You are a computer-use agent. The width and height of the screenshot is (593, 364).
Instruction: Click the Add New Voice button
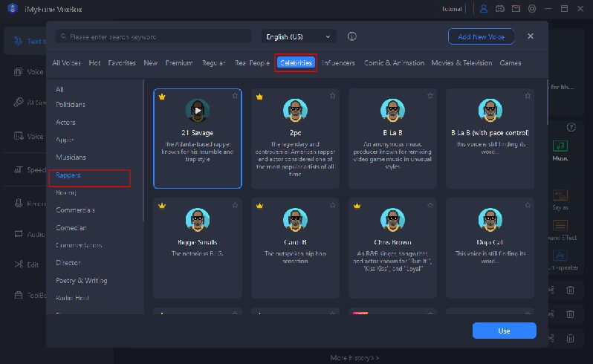pyautogui.click(x=481, y=36)
